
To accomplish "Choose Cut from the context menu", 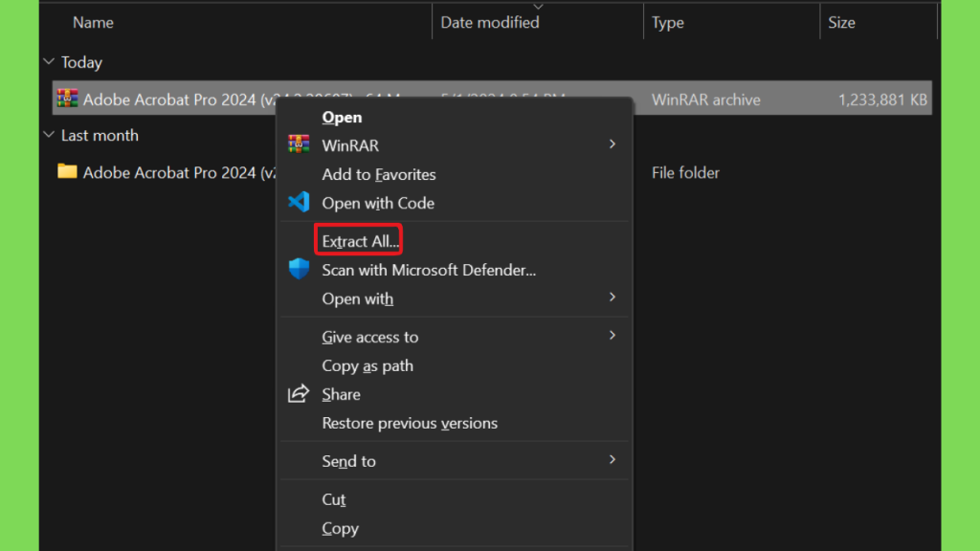I will click(334, 499).
